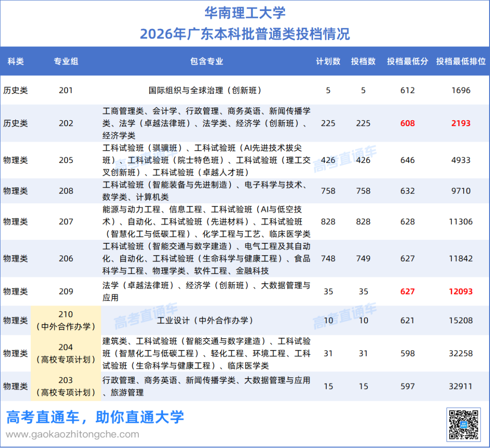490x448 pixels.
Task: Select the 投档最低分 column header
Action: [x=407, y=61]
